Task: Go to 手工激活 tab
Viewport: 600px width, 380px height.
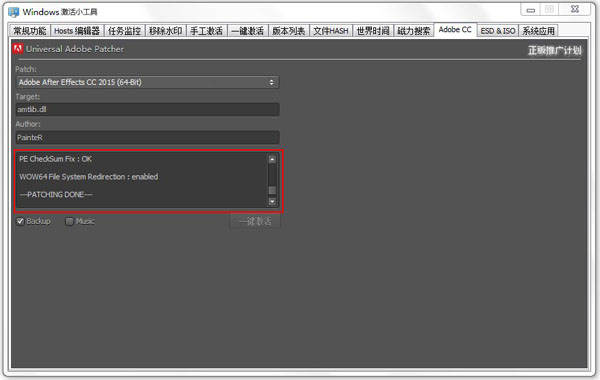Action: pyautogui.click(x=206, y=31)
